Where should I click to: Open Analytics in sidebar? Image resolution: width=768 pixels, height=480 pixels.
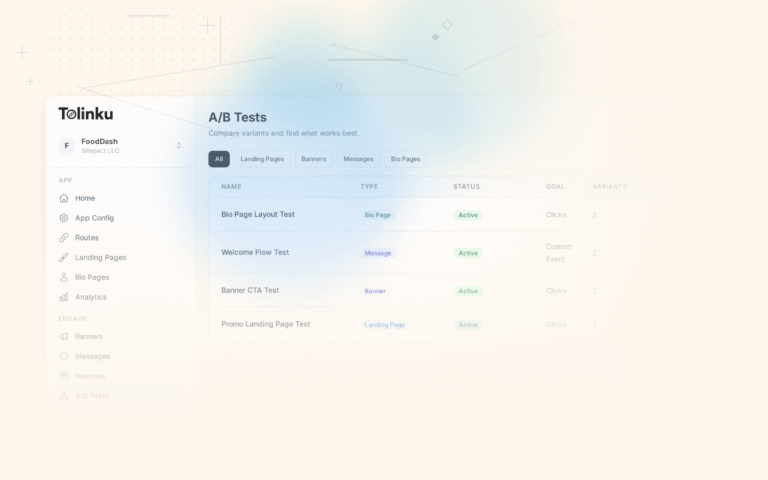pyautogui.click(x=91, y=297)
